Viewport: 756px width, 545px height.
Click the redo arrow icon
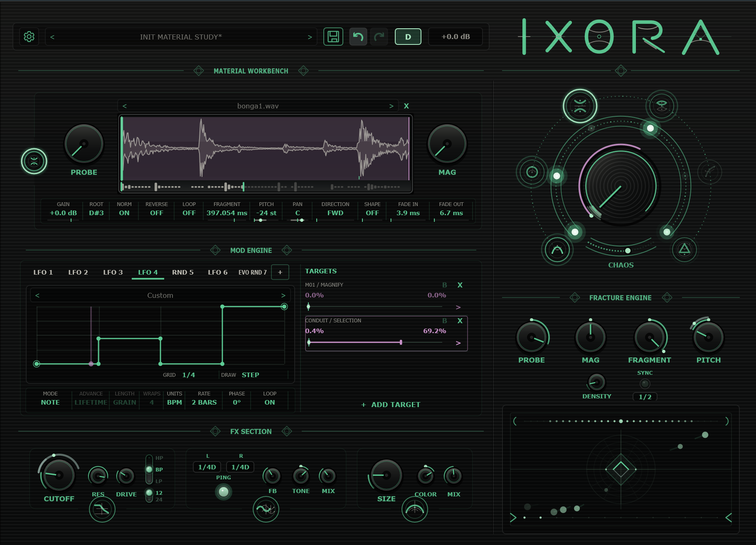tap(379, 37)
